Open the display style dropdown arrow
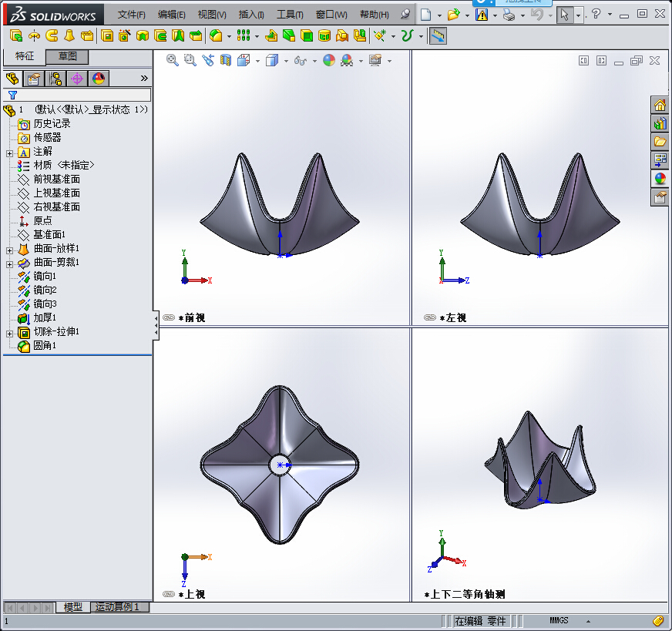The image size is (672, 631). [x=285, y=61]
